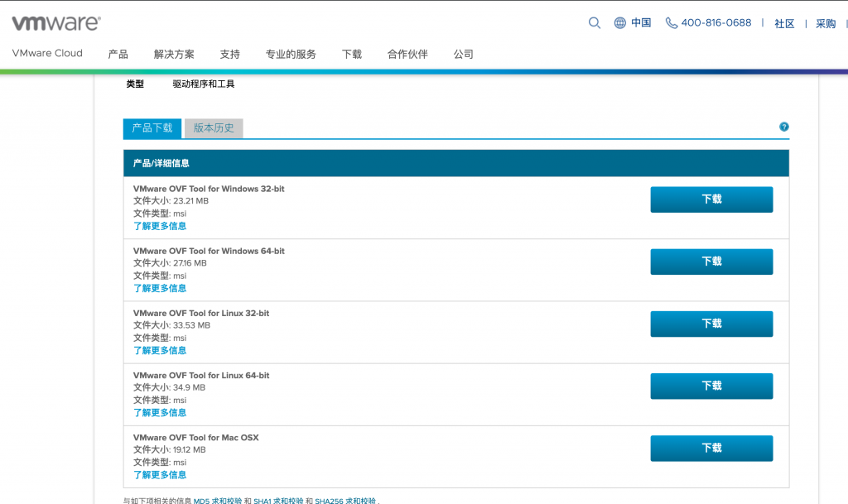This screenshot has width=848, height=504.
Task: Click the globe region icon
Action: point(619,23)
